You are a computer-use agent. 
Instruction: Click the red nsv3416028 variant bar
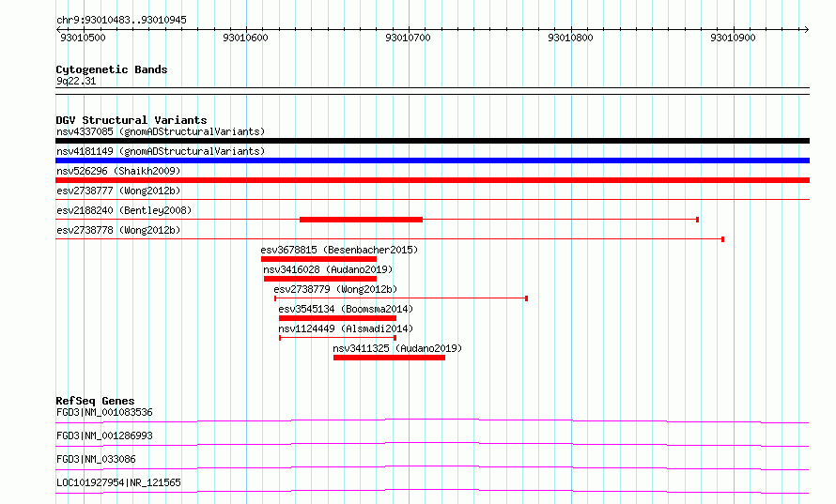[320, 279]
